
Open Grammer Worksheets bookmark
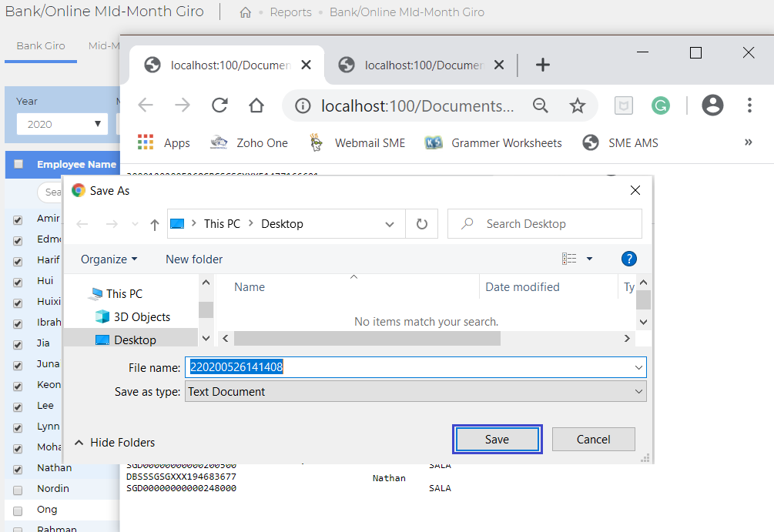tap(493, 142)
